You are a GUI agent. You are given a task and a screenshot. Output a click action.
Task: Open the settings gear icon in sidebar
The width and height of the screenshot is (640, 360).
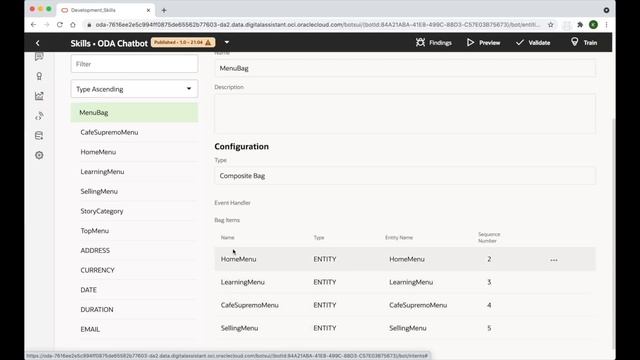coord(39,155)
